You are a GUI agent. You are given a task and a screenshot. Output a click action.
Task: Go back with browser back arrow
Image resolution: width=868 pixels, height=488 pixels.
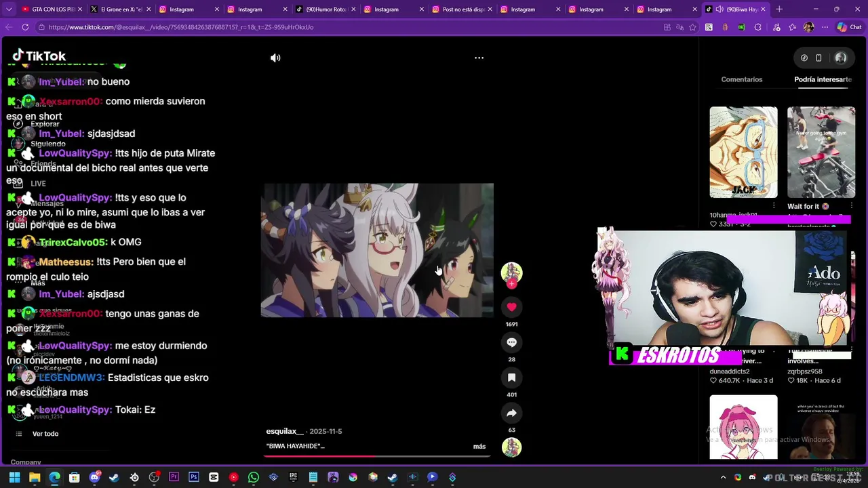tap(8, 27)
